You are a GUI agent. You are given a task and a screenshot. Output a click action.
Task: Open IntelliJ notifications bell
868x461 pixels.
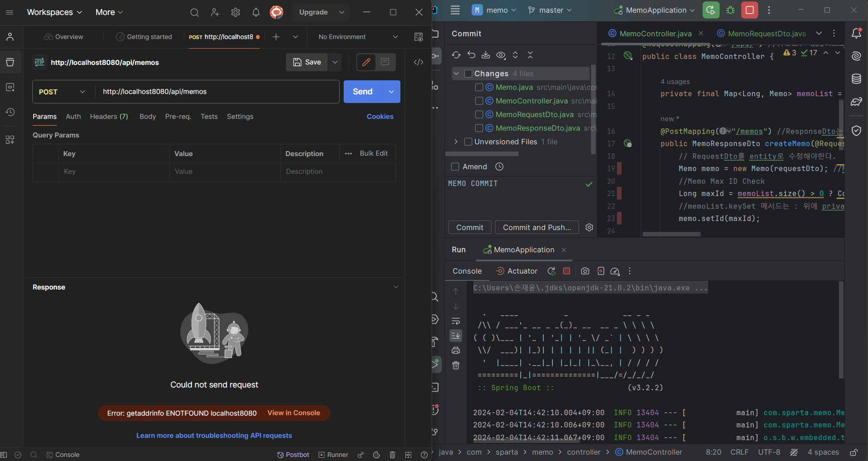[x=857, y=33]
